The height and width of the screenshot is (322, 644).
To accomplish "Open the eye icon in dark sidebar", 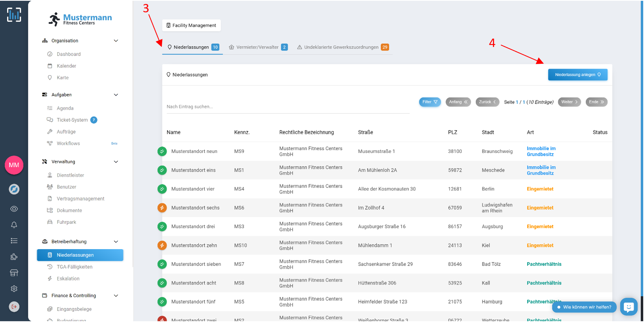I will [14, 209].
